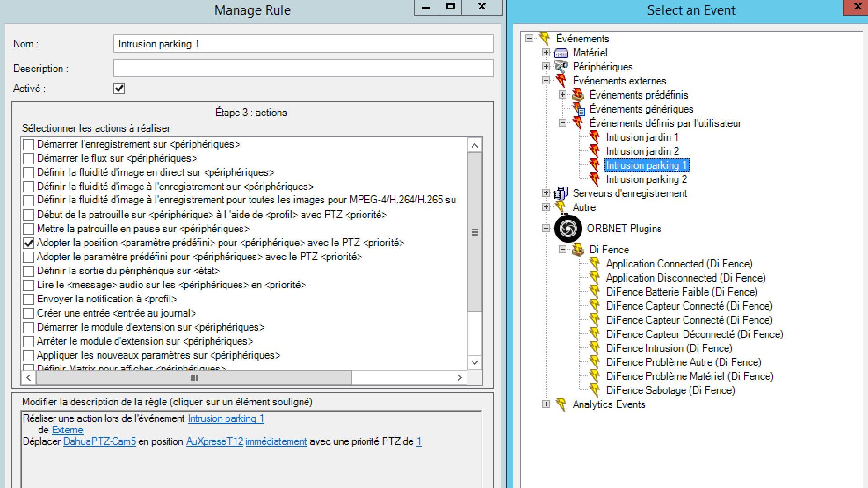Click the actions list vertical scrollbar thumb
This screenshot has height=488, width=868.
475,232
